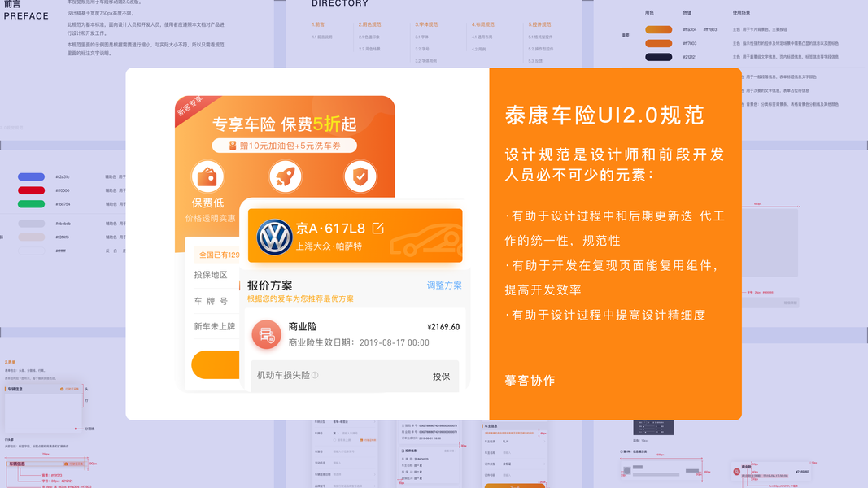This screenshot has width=868, height=488.
Task: Click 5.控件规范 in the directory
Action: [x=539, y=24]
